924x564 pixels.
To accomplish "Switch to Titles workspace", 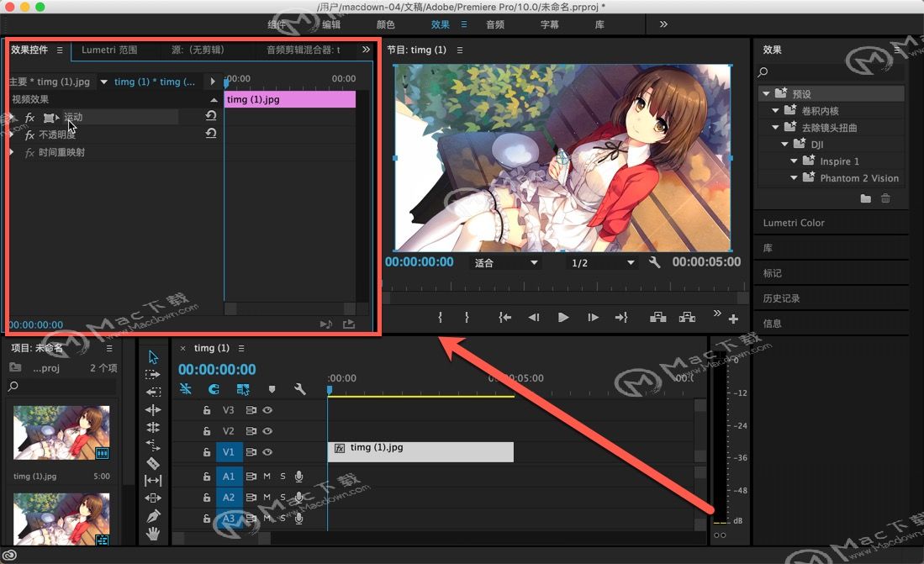I will pyautogui.click(x=550, y=24).
